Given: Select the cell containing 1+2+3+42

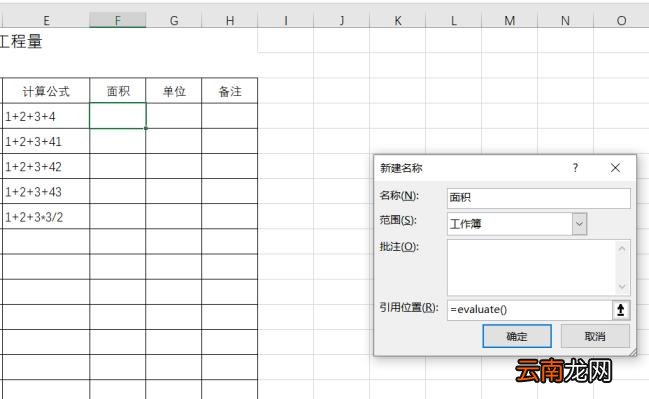Looking at the screenshot, I should 46,166.
